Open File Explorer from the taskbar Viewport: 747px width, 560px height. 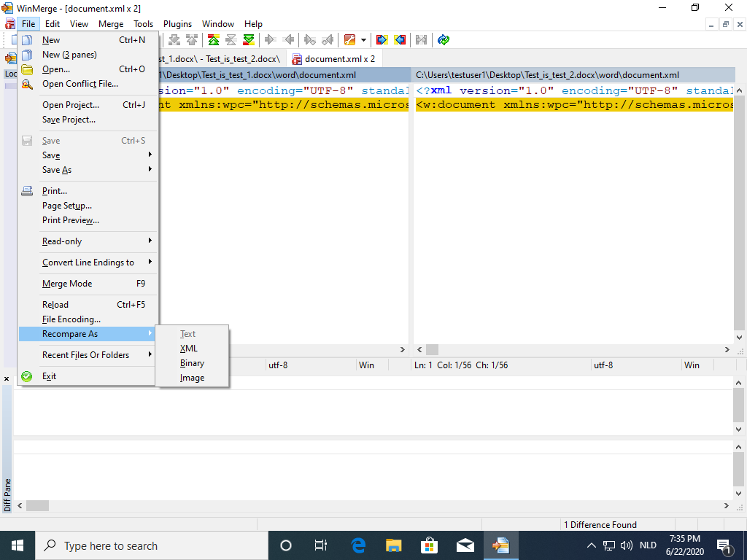click(x=393, y=545)
